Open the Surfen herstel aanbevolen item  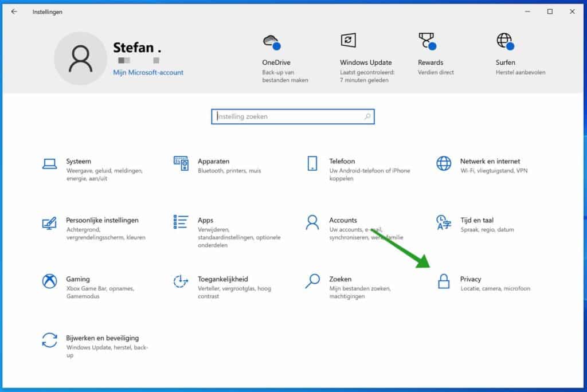504,54
